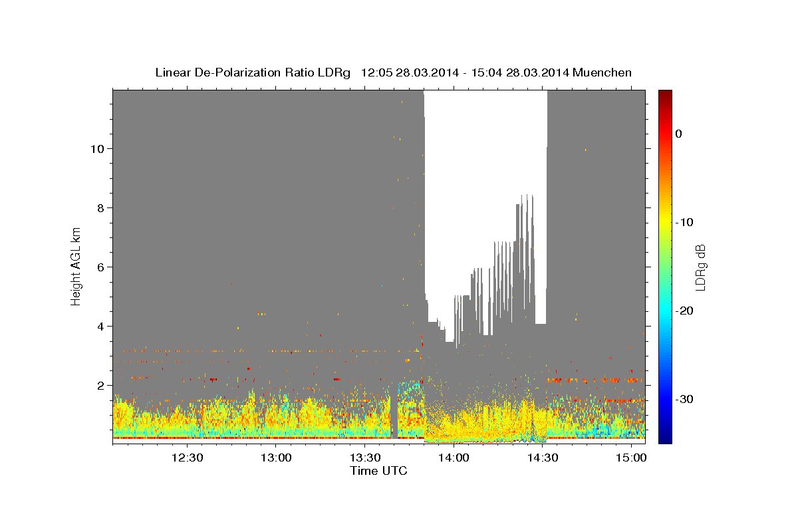Click the colorbar label '0'
This screenshot has height=532, width=798.
pos(679,134)
